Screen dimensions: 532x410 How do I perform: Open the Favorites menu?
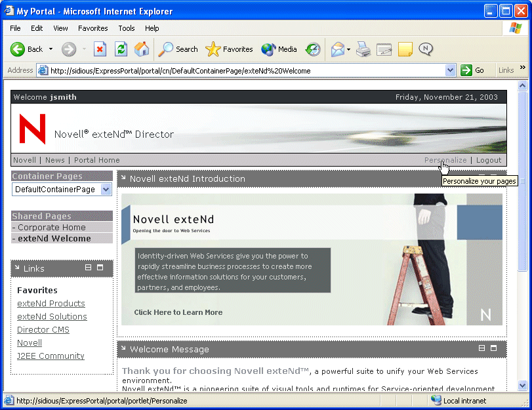(93, 28)
